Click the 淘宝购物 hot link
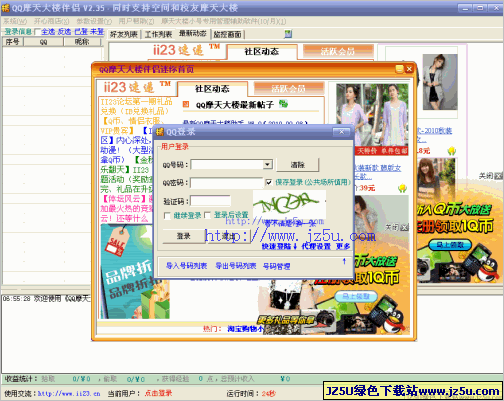 tap(245, 329)
